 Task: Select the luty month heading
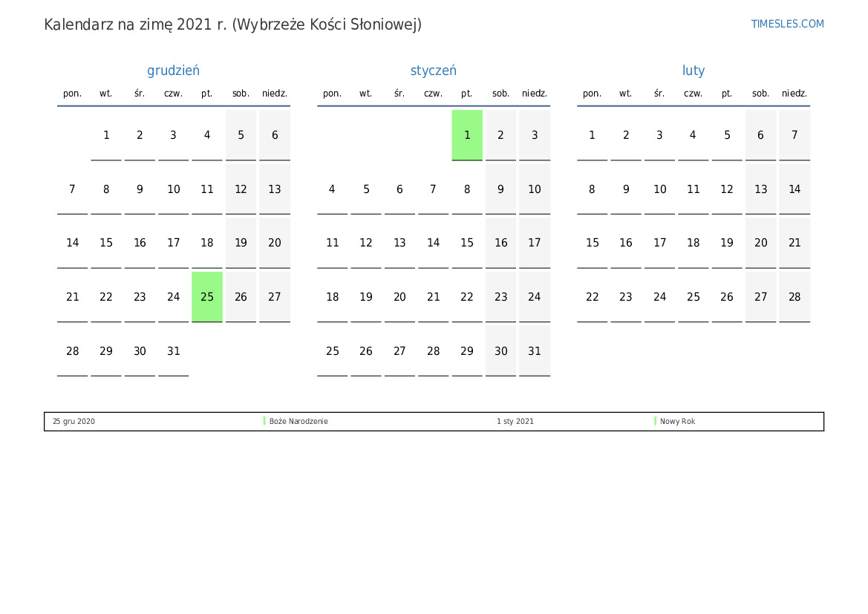[694, 71]
